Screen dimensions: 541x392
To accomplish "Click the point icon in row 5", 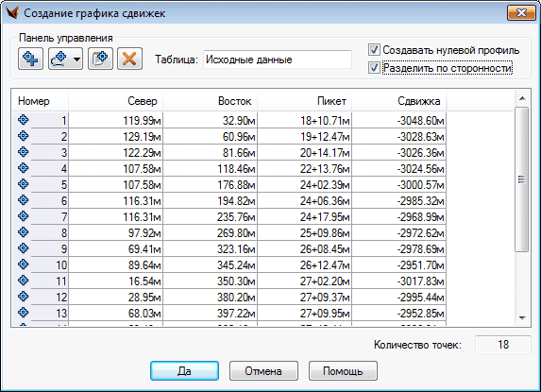I will click(23, 184).
